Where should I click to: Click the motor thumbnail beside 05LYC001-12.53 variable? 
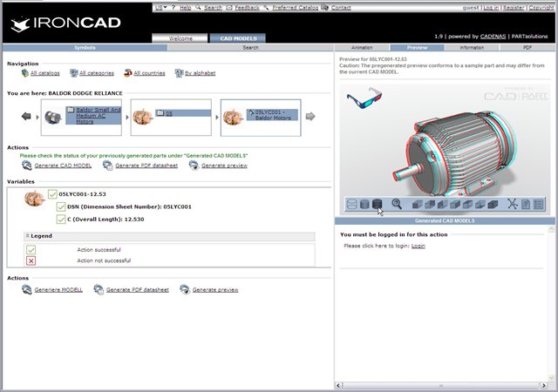pos(34,199)
